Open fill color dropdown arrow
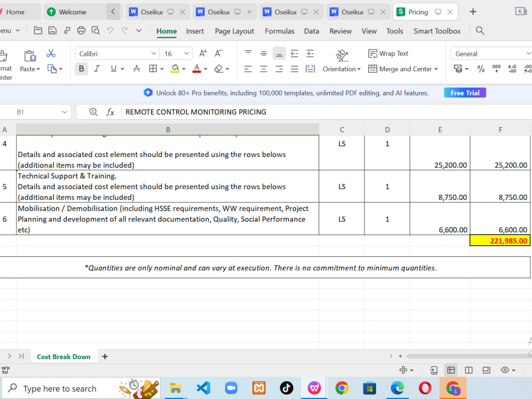The image size is (532, 399). click(184, 69)
